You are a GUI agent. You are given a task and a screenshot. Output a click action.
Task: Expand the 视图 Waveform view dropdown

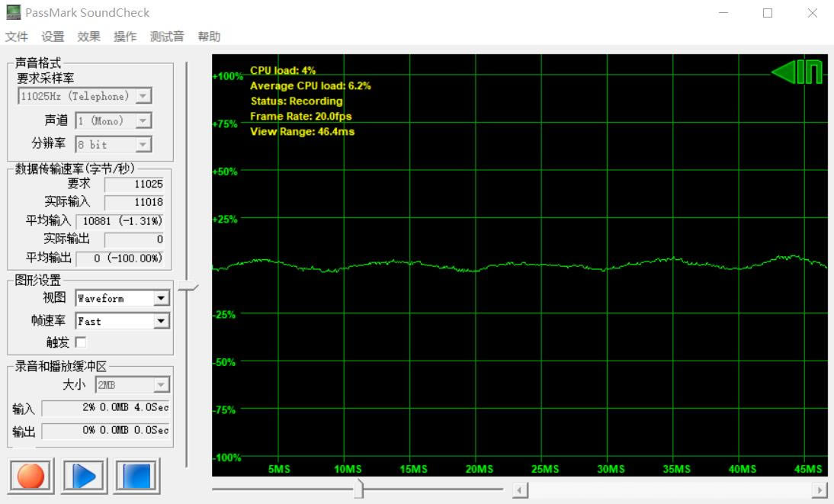pyautogui.click(x=122, y=298)
